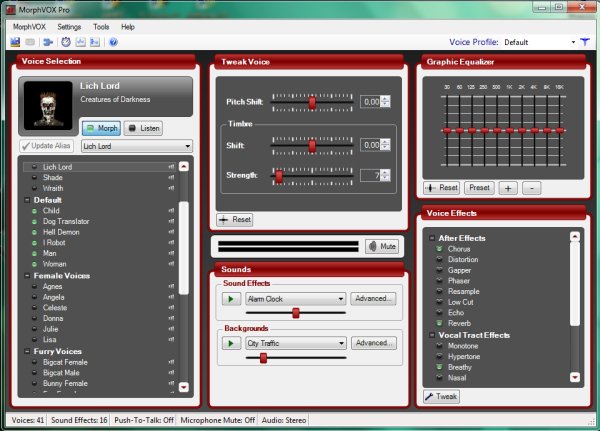Viewport: 600px width, 431px height.
Task: Click Push-To-Talk: Off in the status bar
Action: [x=144, y=420]
